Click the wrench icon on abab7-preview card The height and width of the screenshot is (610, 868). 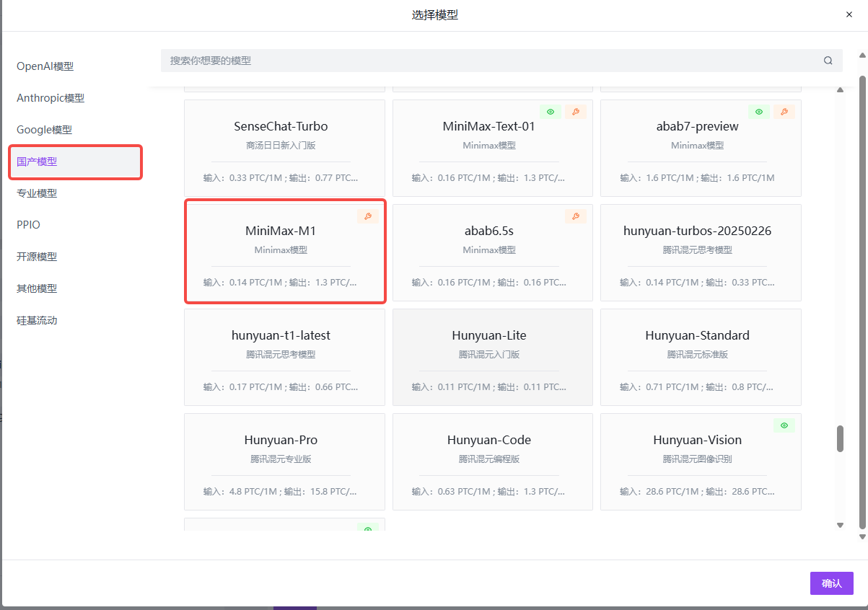coord(784,112)
